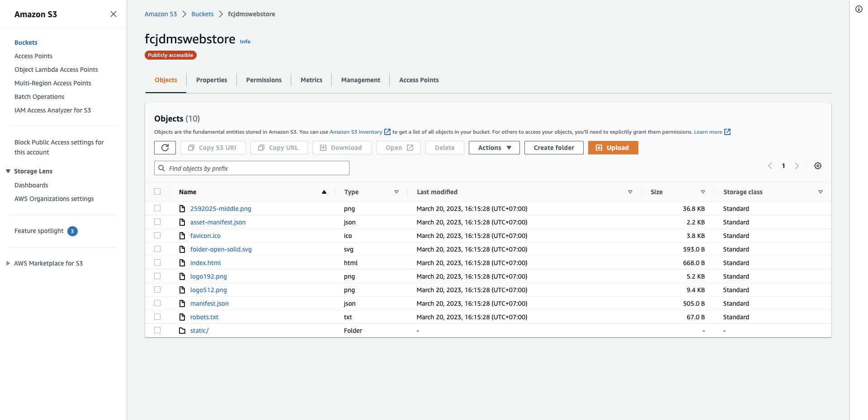Screen dimensions: 868x420
Task: Go to next page arrow
Action: tap(797, 166)
